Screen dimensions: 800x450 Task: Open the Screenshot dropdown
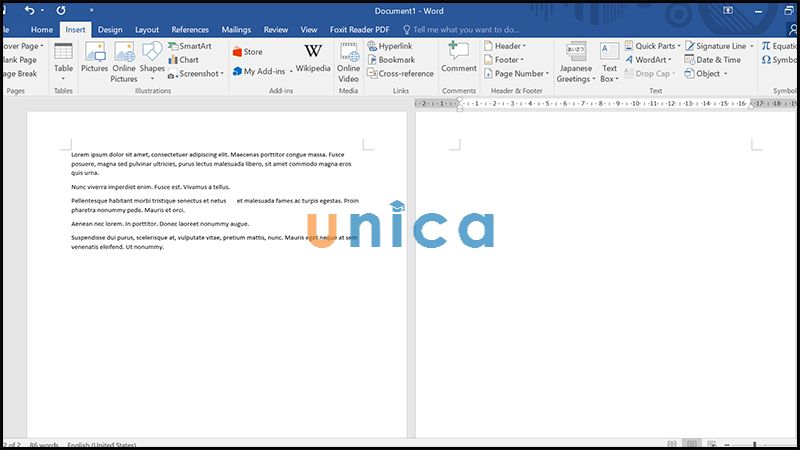click(x=196, y=73)
